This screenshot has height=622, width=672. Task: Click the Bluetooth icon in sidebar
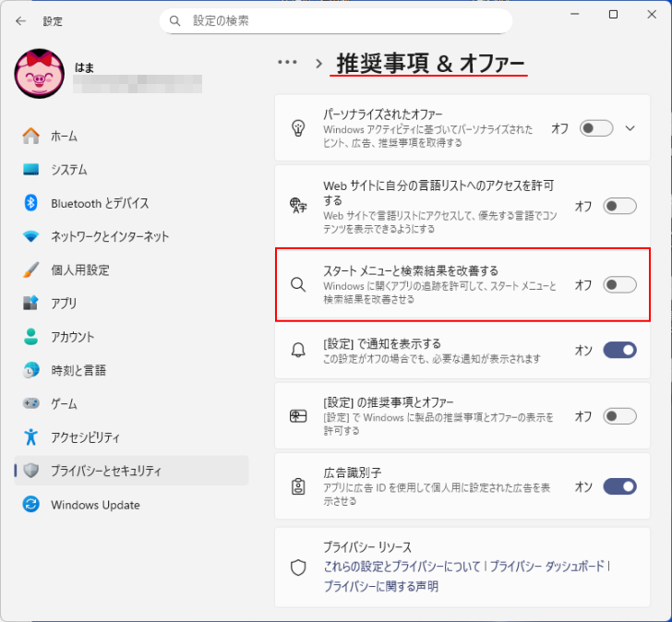point(30,203)
